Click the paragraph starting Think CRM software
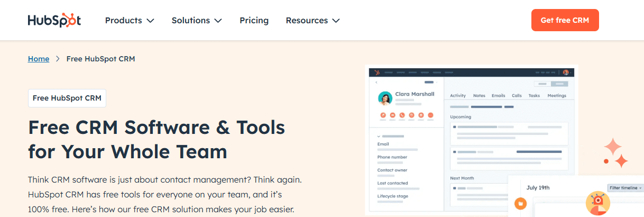644x217 pixels. 165,194
